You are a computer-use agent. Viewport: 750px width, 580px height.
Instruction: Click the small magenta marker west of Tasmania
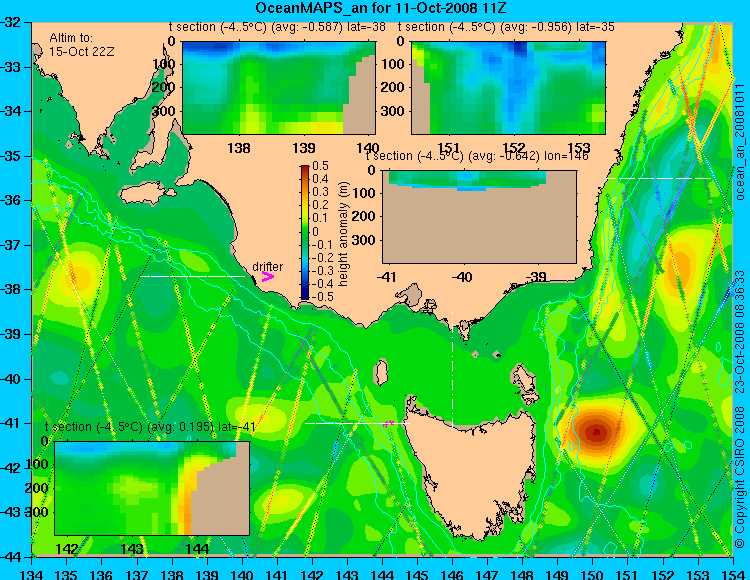[389, 423]
